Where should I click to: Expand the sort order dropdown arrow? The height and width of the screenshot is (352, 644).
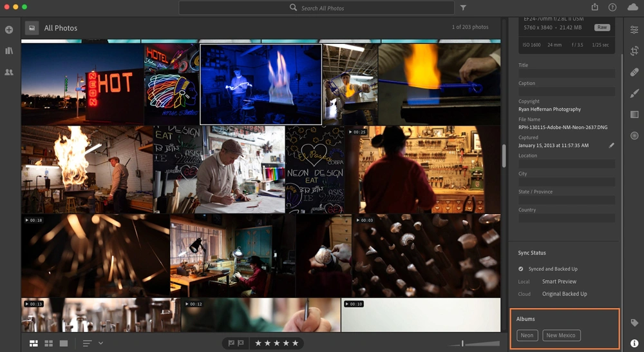pyautogui.click(x=100, y=344)
